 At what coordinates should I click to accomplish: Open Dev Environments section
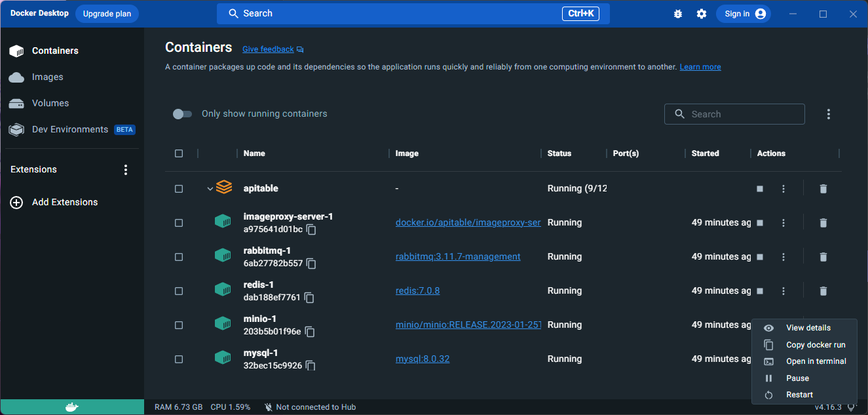point(72,129)
